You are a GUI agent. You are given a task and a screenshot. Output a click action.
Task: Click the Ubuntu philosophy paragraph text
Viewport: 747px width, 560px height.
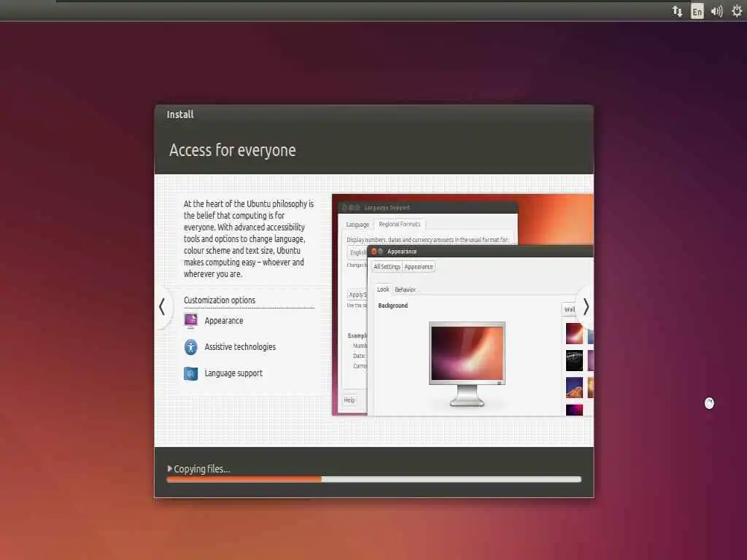coord(249,238)
